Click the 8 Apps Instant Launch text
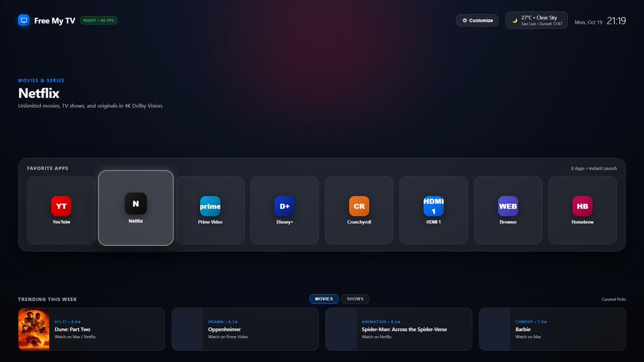 [594, 168]
